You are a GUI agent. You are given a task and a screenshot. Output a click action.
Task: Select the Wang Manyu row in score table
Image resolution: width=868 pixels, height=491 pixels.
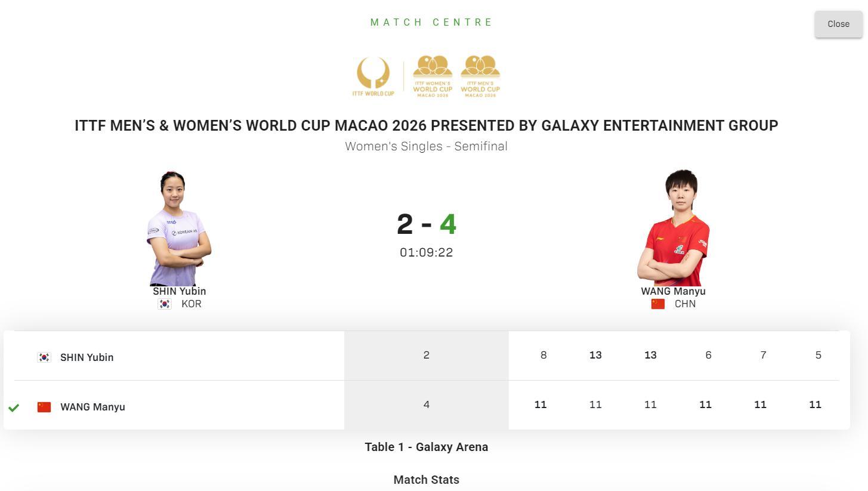tap(92, 407)
